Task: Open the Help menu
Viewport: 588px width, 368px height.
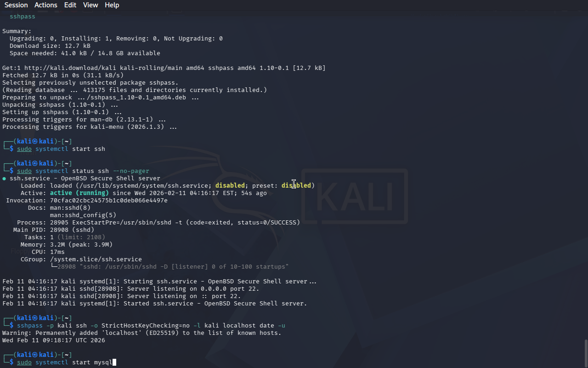Action: tap(112, 5)
